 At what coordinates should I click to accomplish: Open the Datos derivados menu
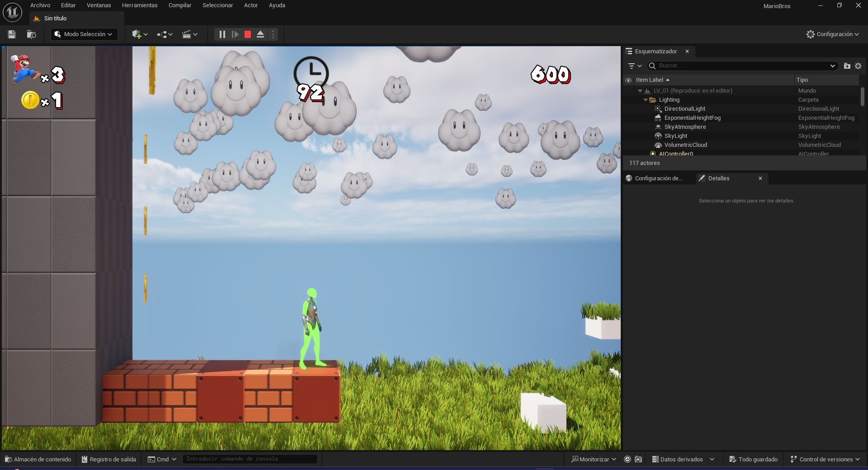point(683,459)
